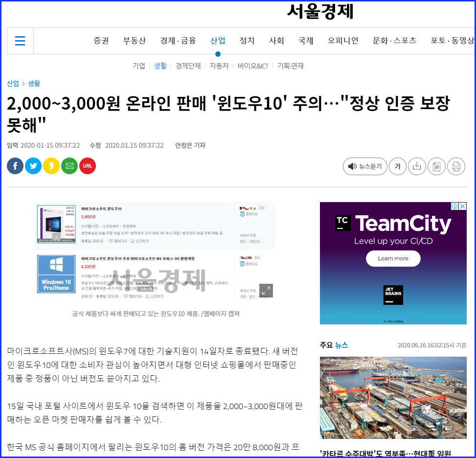Click the JetBrains logo in ad

[x=393, y=295]
